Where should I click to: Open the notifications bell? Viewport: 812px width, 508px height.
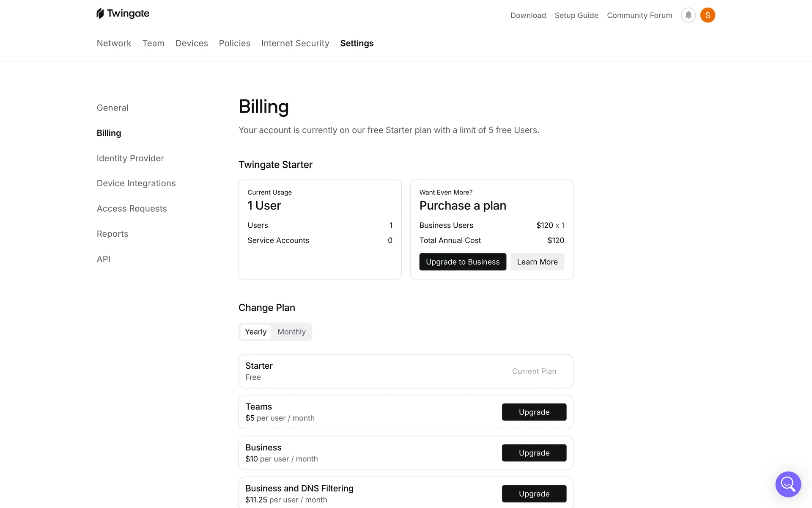688,15
